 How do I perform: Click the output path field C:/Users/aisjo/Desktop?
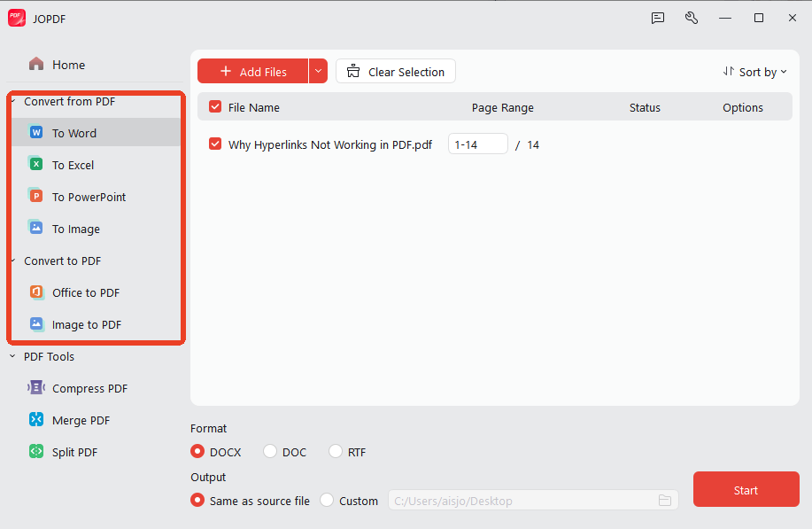tap(533, 501)
